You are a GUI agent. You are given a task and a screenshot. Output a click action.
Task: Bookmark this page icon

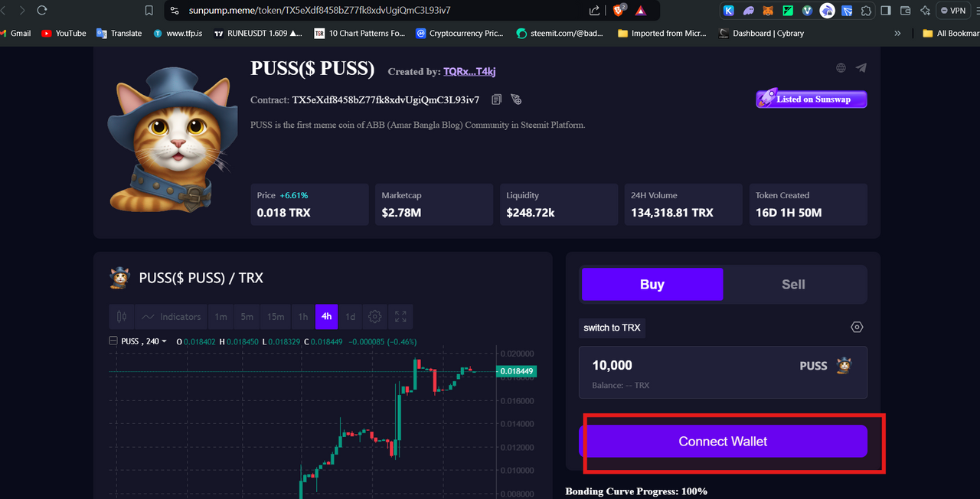click(x=149, y=11)
